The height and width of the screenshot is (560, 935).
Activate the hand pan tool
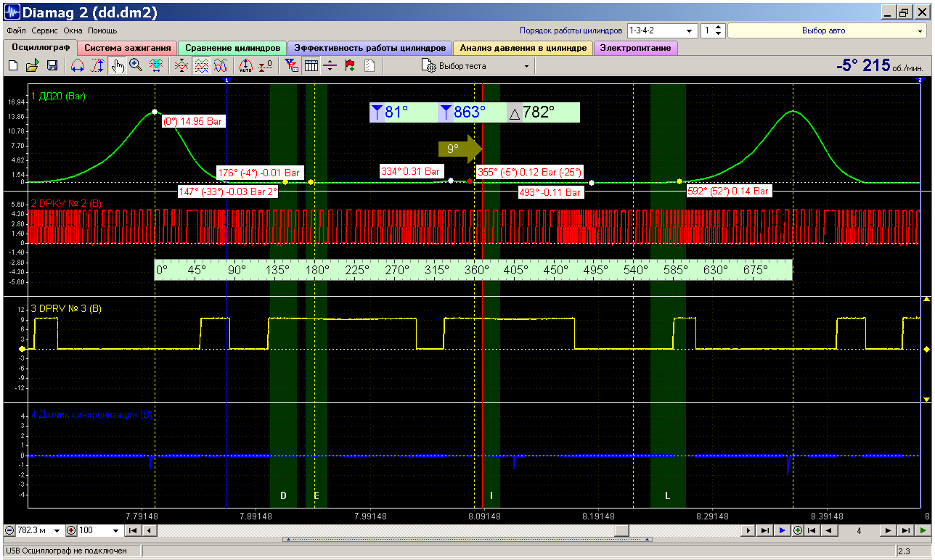(x=117, y=66)
